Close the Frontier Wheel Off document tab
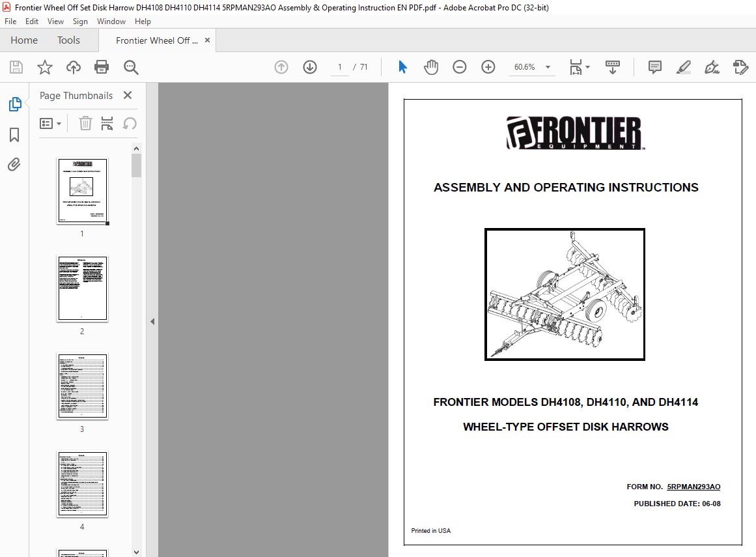The height and width of the screenshot is (557, 756). pos(207,40)
